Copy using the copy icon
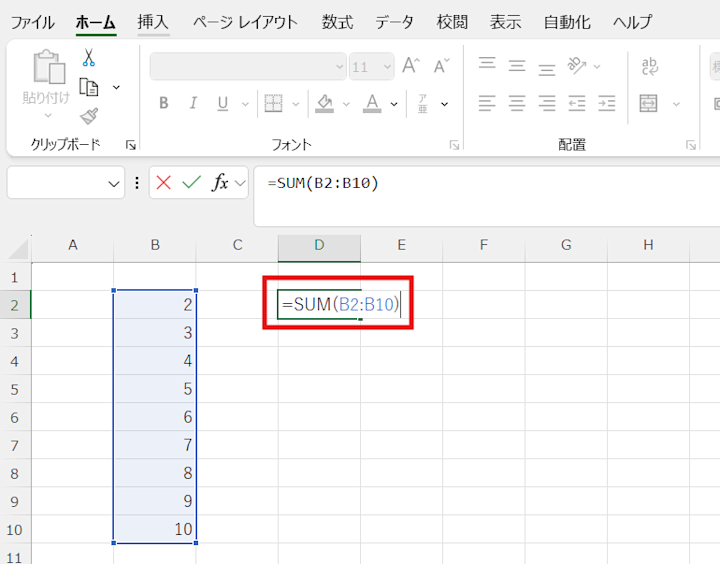 tap(89, 87)
